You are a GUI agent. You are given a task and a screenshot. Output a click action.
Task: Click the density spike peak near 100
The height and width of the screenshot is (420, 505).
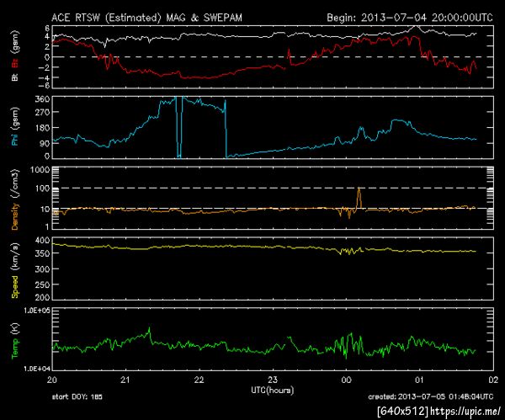tap(359, 189)
